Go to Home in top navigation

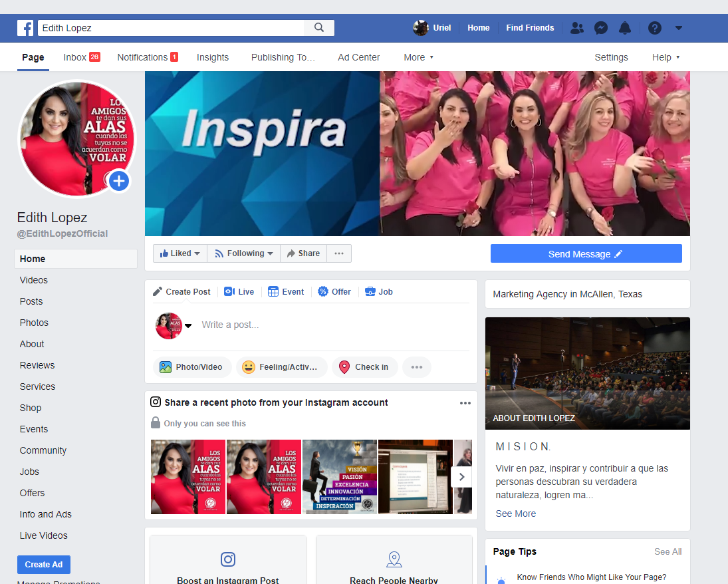(x=478, y=28)
